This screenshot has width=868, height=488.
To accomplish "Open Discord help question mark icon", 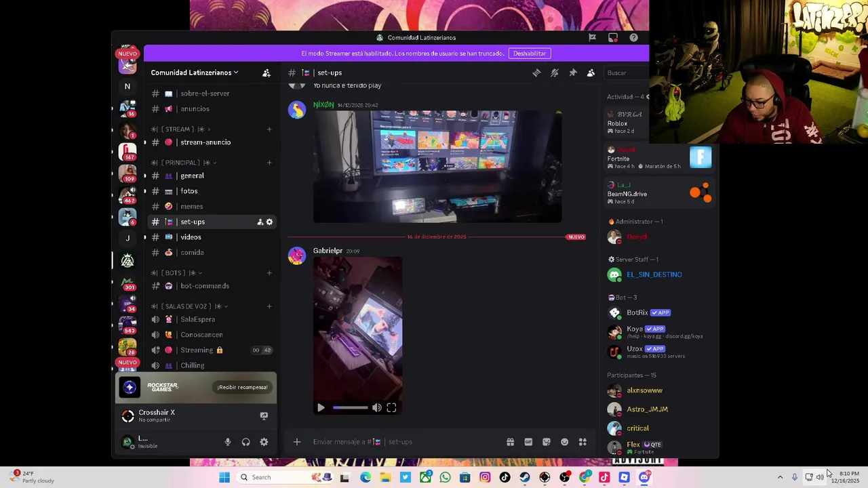I will [x=633, y=38].
